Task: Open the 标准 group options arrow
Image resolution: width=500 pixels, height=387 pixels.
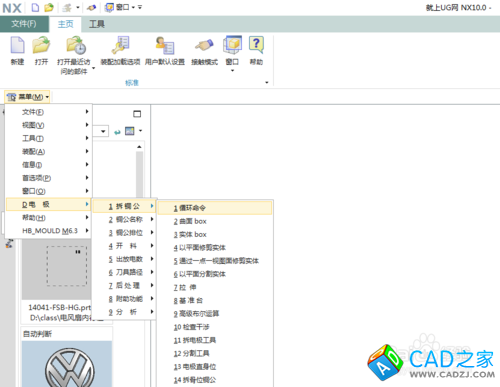Action: point(267,82)
